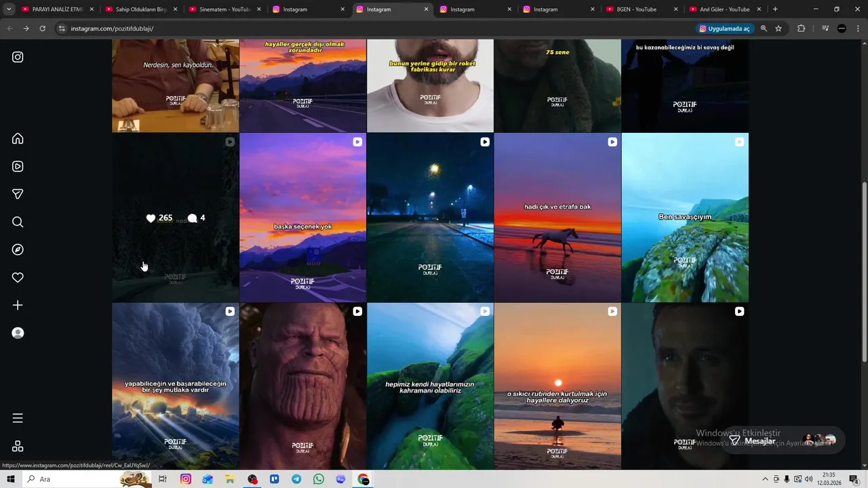Switch to the 'Sinematem - YouTube' tab
This screenshot has width=868, height=488.
(x=224, y=9)
